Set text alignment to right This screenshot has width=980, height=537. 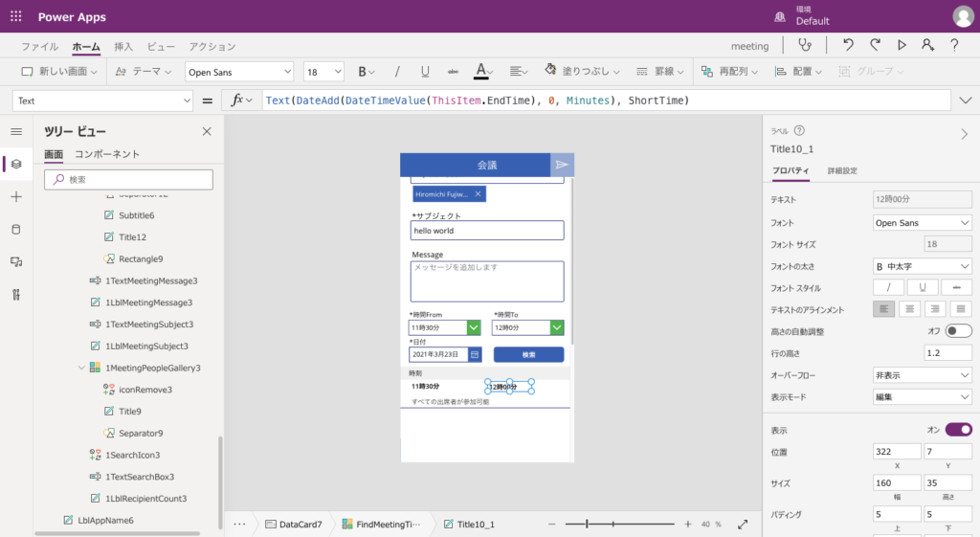(935, 309)
